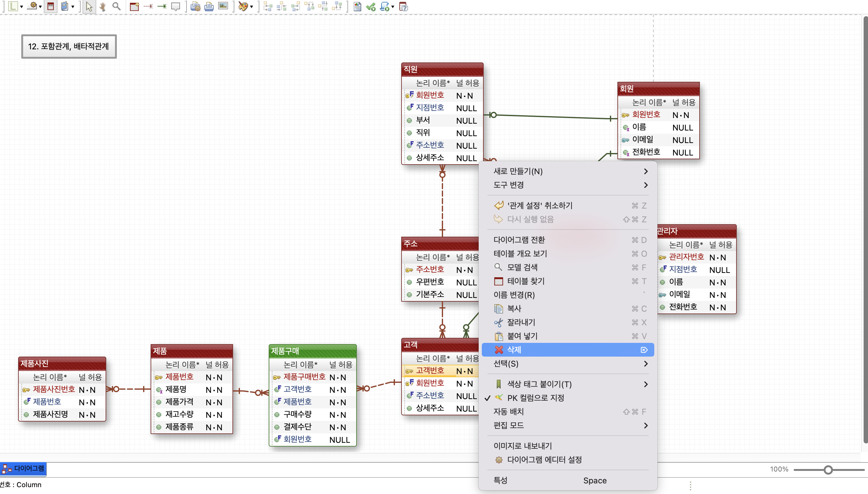Toggle the table view icon in toolbar
This screenshot has width=868, height=494.
[x=51, y=6]
